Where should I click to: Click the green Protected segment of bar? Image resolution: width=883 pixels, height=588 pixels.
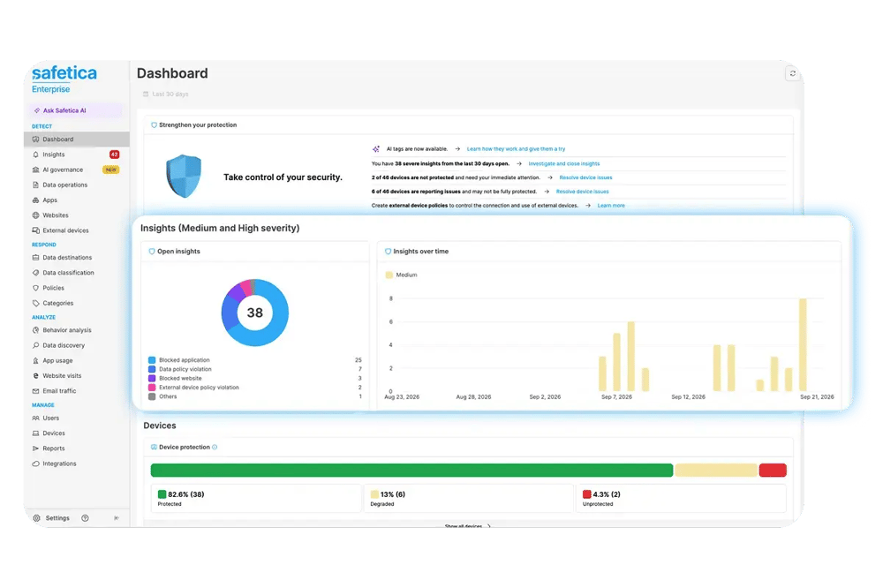411,471
